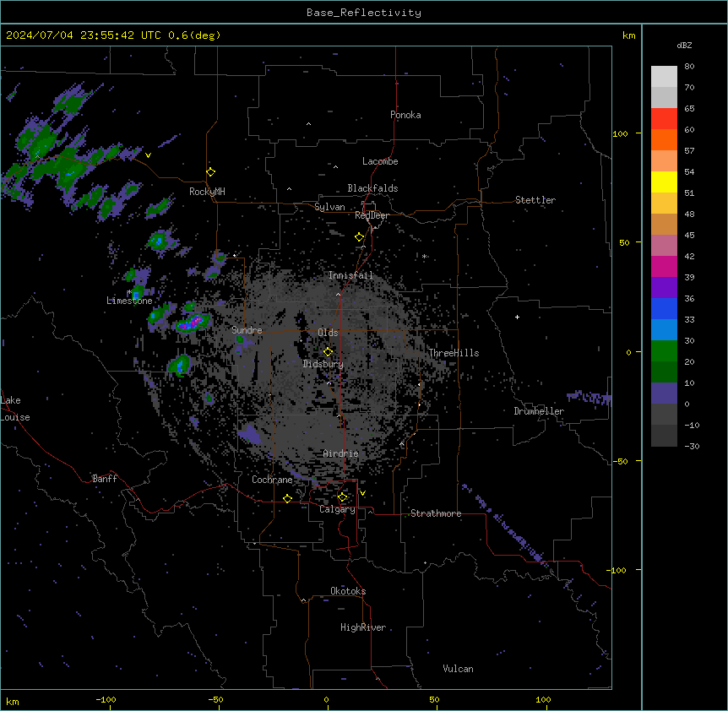Image resolution: width=728 pixels, height=711 pixels.
Task: Click the Okotoks label
Action: (x=348, y=591)
